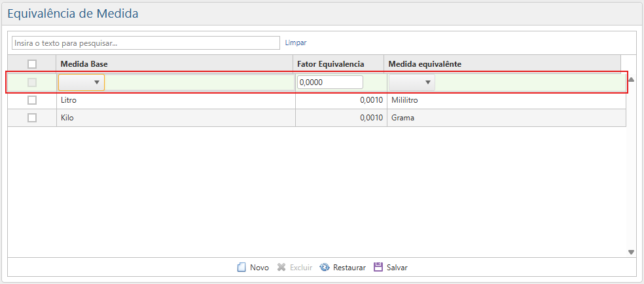
Task: Click the Fator Equivalencia field showing 0,0000
Action: (x=330, y=82)
